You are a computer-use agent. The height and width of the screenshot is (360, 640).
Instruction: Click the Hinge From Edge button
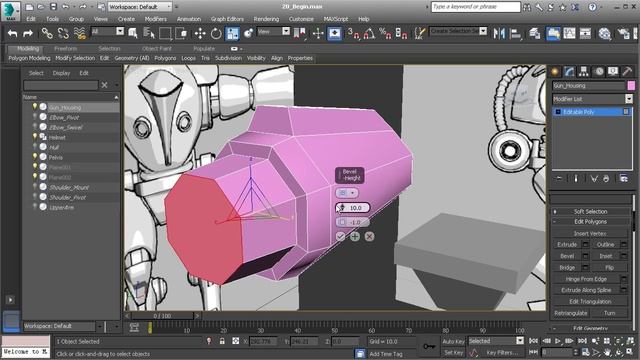(586, 279)
